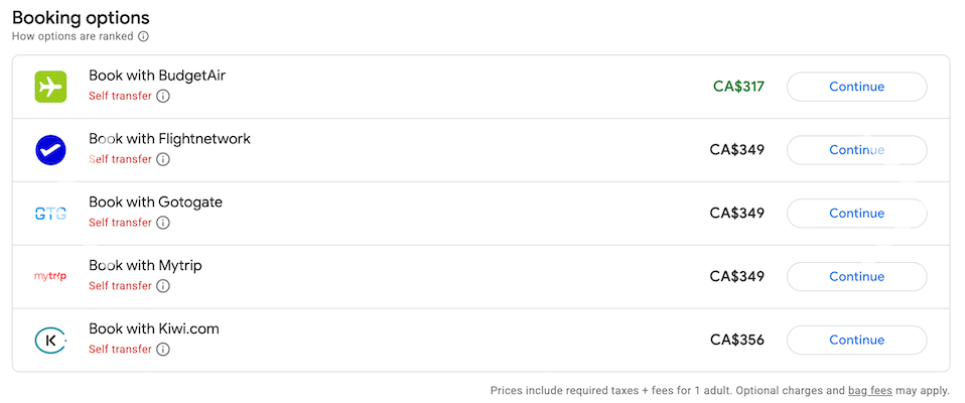Open info icon beside 'How options are ranked'
Viewport: 965px width, 403px height.
(143, 36)
